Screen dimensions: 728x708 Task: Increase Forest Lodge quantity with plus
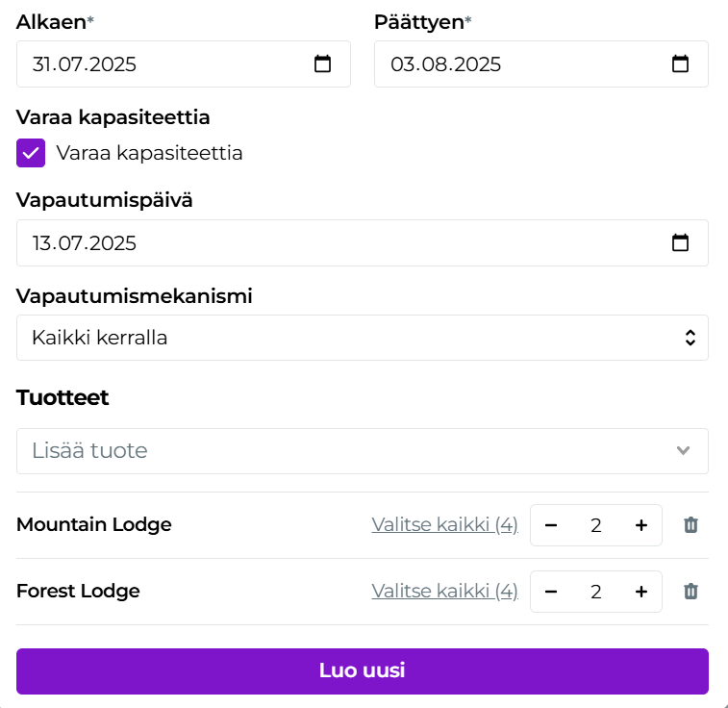(x=641, y=592)
